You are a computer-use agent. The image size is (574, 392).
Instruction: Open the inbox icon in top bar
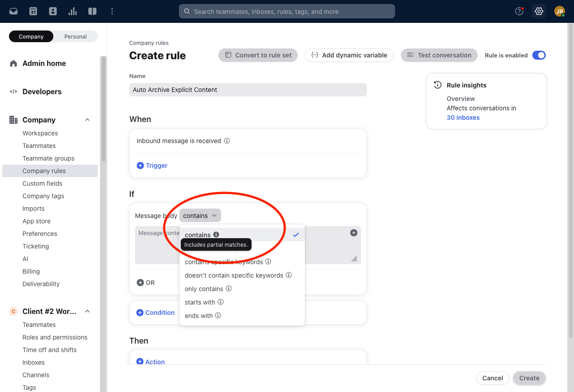pyautogui.click(x=13, y=11)
